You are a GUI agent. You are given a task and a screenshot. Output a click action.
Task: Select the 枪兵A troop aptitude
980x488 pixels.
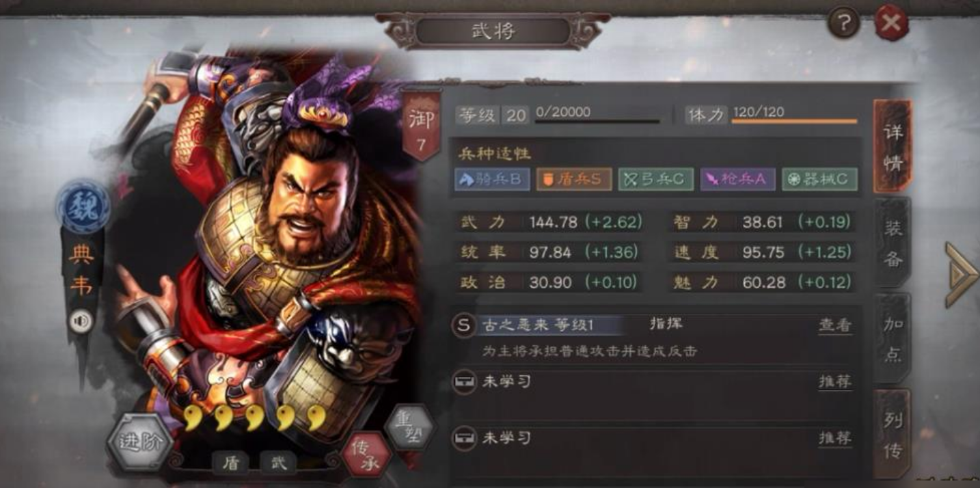[737, 179]
